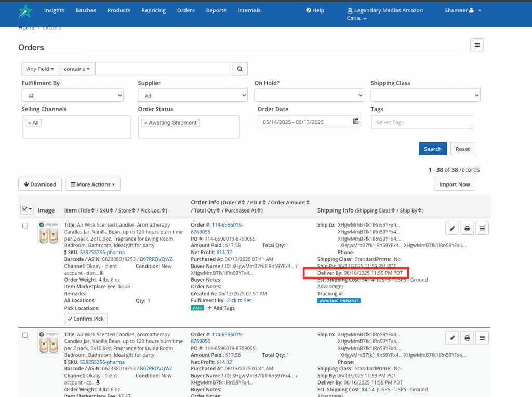
Task: Click the green star app logo
Action: [25, 11]
